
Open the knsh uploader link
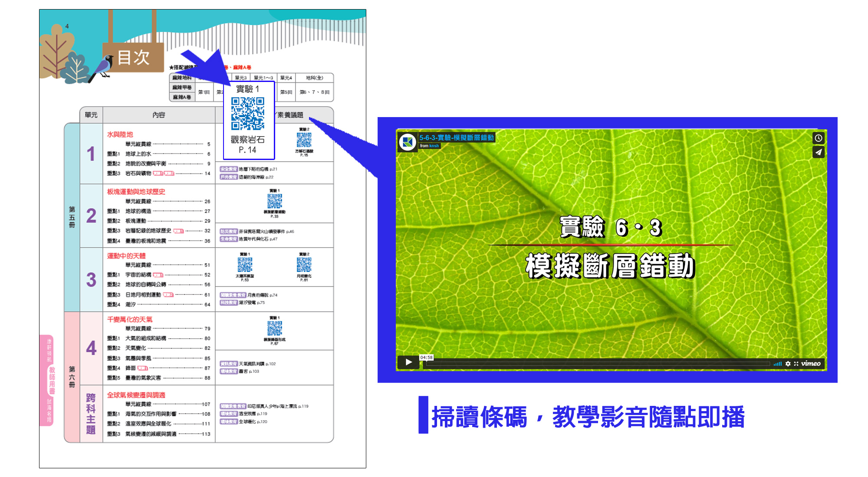tap(434, 146)
